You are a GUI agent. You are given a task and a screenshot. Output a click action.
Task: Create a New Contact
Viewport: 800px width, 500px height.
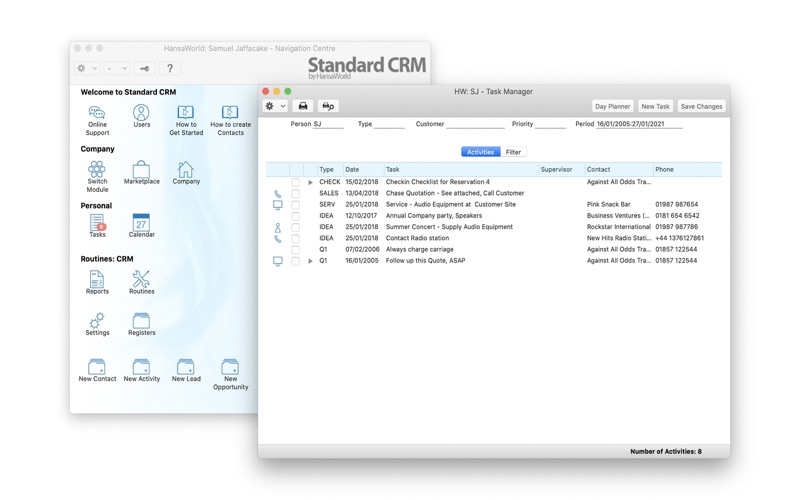[97, 370]
